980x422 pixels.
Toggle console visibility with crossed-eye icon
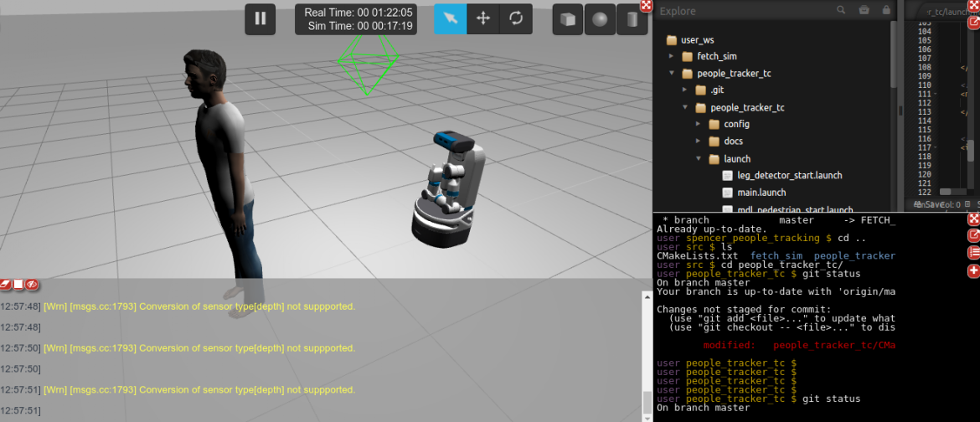click(33, 285)
